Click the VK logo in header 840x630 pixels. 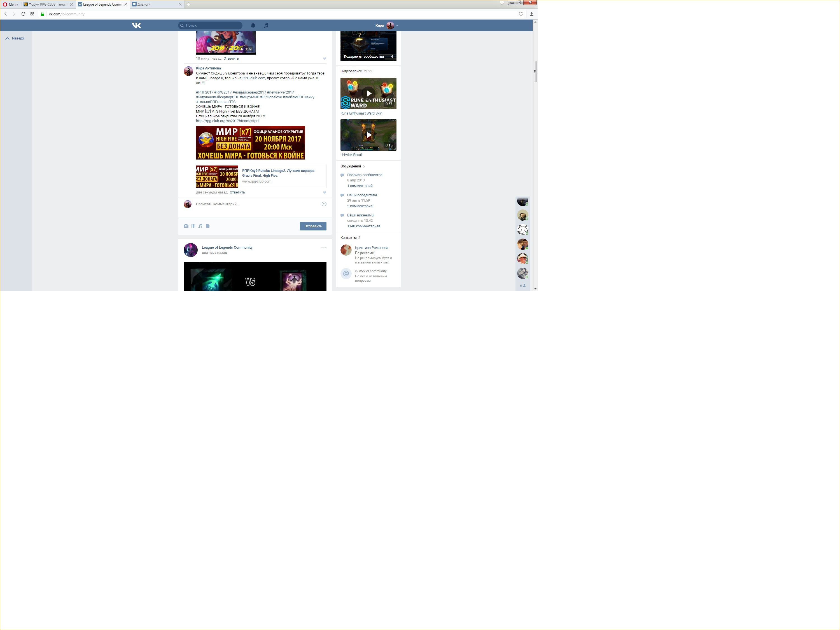click(136, 25)
